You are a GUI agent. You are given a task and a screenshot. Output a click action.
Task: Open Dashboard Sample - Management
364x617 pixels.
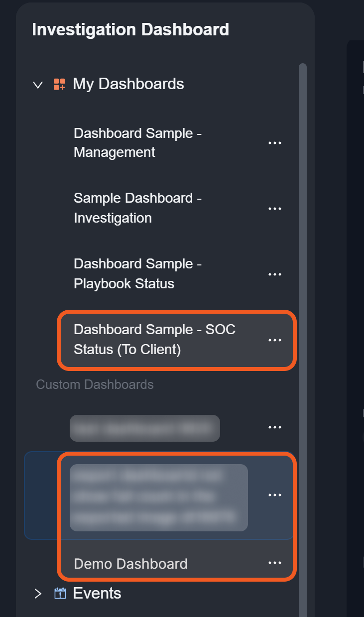point(137,143)
